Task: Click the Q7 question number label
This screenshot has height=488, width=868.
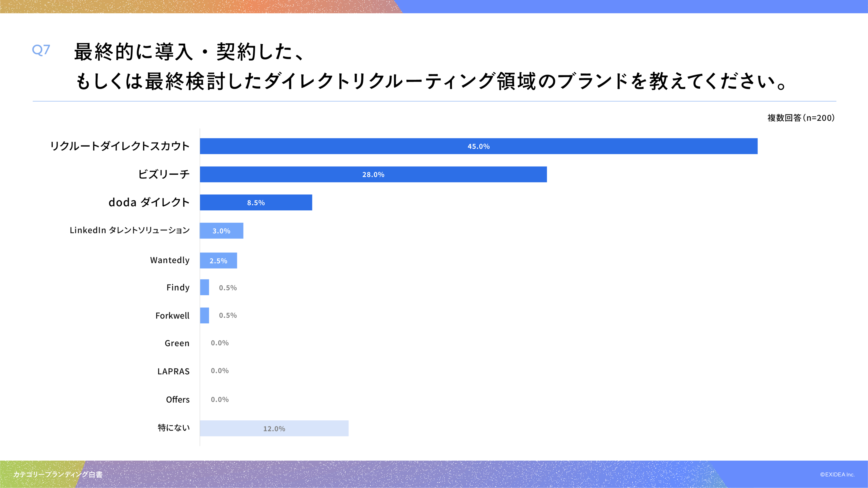Action: coord(41,50)
